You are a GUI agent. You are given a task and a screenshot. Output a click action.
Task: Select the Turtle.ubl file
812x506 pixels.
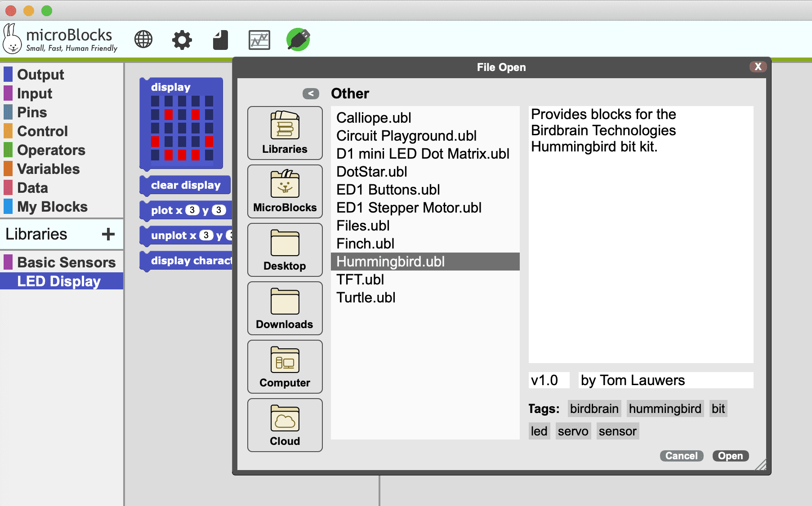point(366,297)
